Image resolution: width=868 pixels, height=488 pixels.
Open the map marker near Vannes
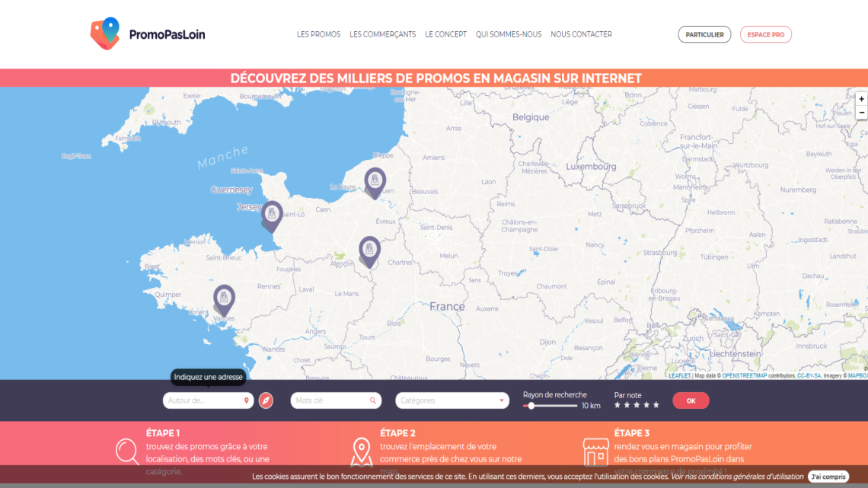pos(224,300)
